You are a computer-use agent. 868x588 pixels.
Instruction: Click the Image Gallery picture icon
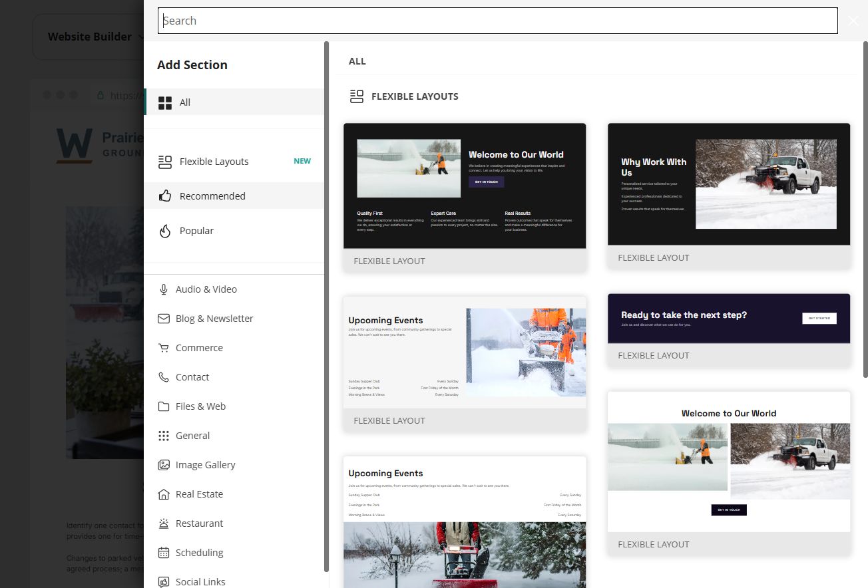tap(164, 465)
